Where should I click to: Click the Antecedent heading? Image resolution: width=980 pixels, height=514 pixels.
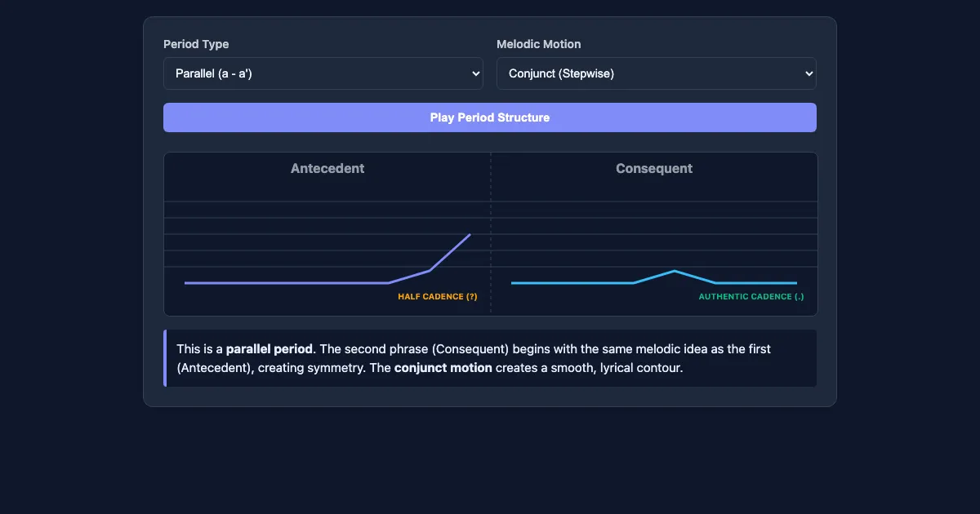pos(327,168)
